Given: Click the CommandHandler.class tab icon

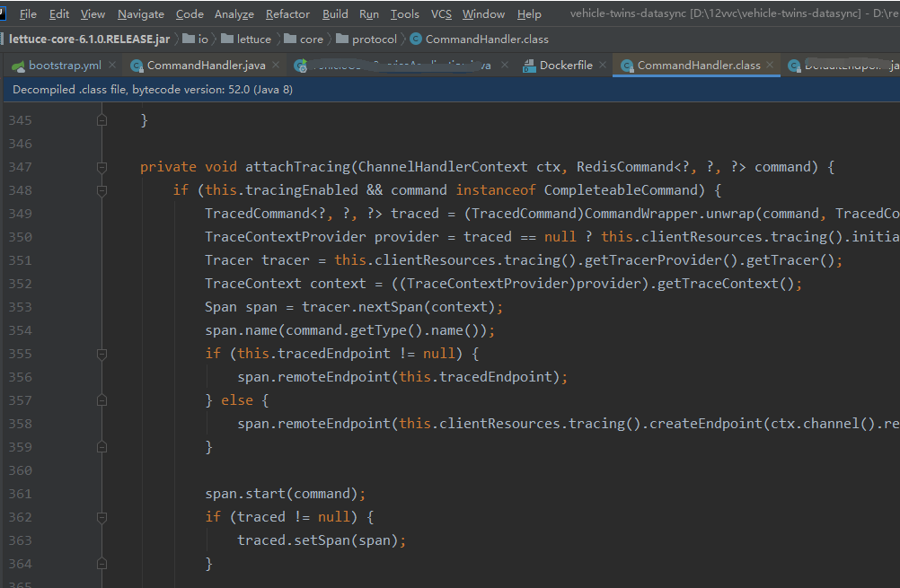Looking at the screenshot, I should (x=627, y=66).
